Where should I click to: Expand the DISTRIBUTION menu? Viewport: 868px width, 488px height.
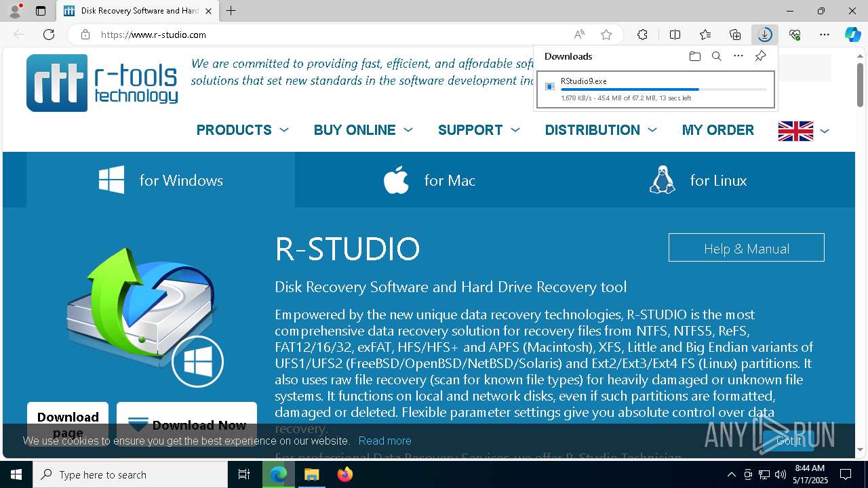click(601, 130)
